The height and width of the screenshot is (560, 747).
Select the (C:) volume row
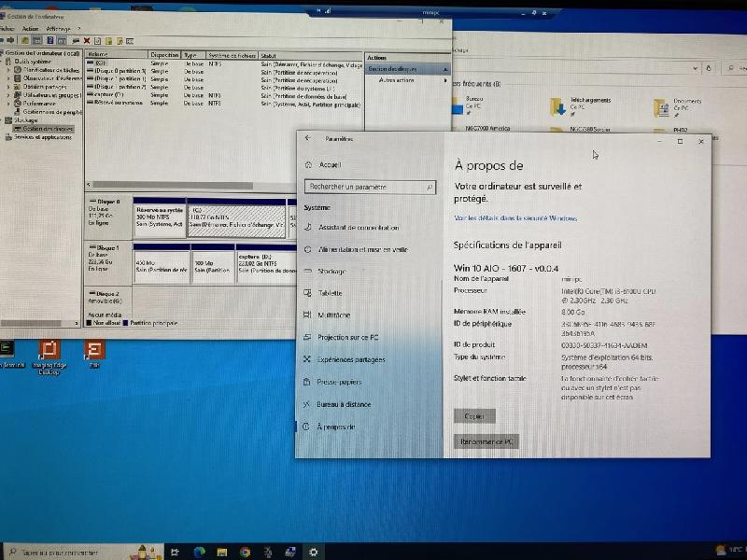[224, 63]
